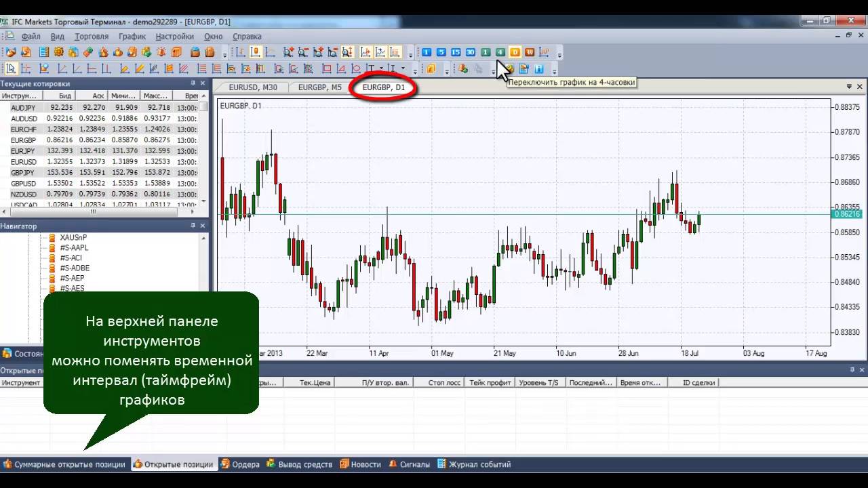Switch to bar chart type
868x488 pixels.
(x=241, y=52)
